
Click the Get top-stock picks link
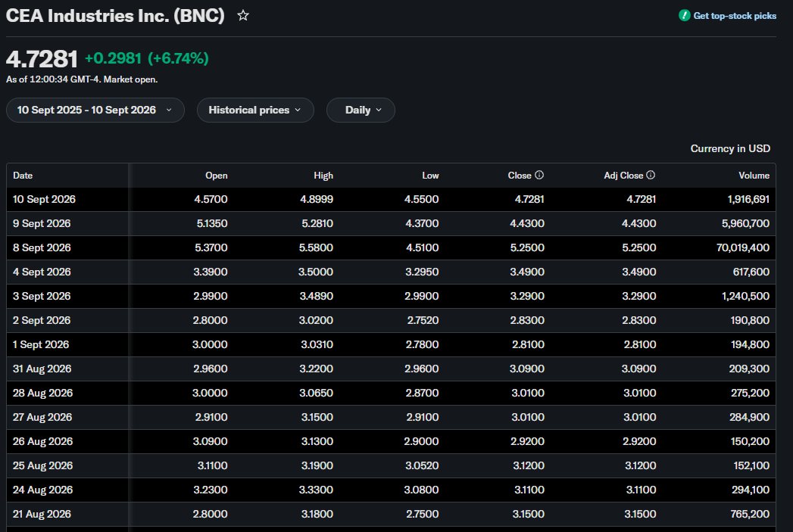[735, 16]
